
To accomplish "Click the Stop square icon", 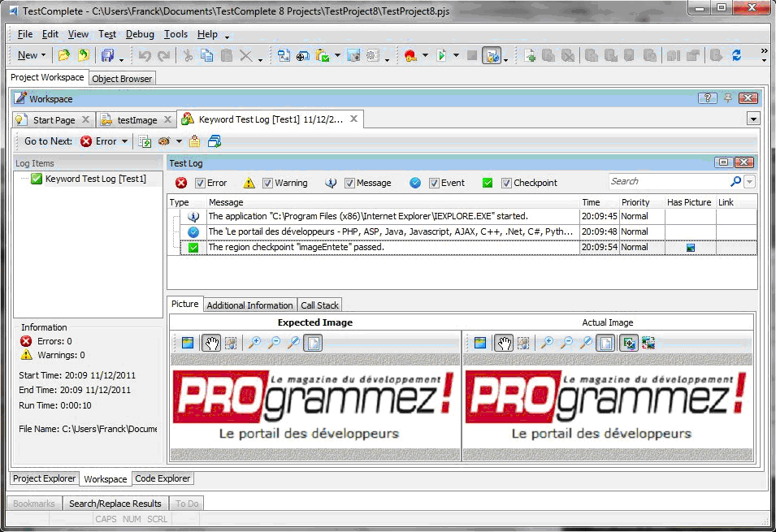I will (472, 55).
